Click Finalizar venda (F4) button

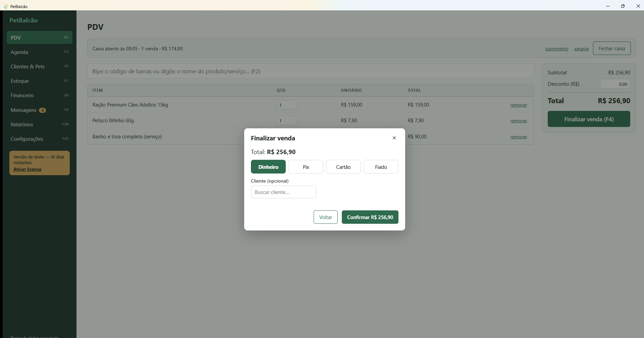[589, 119]
